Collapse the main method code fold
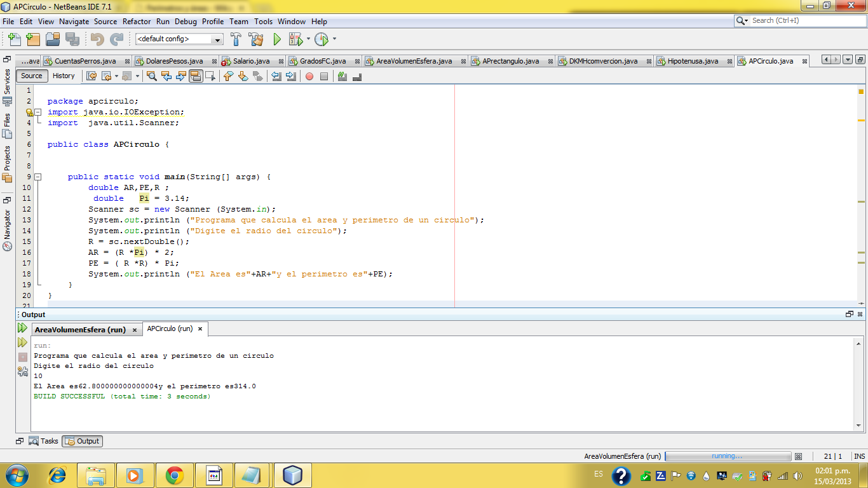This screenshot has width=868, height=488. pyautogui.click(x=38, y=177)
